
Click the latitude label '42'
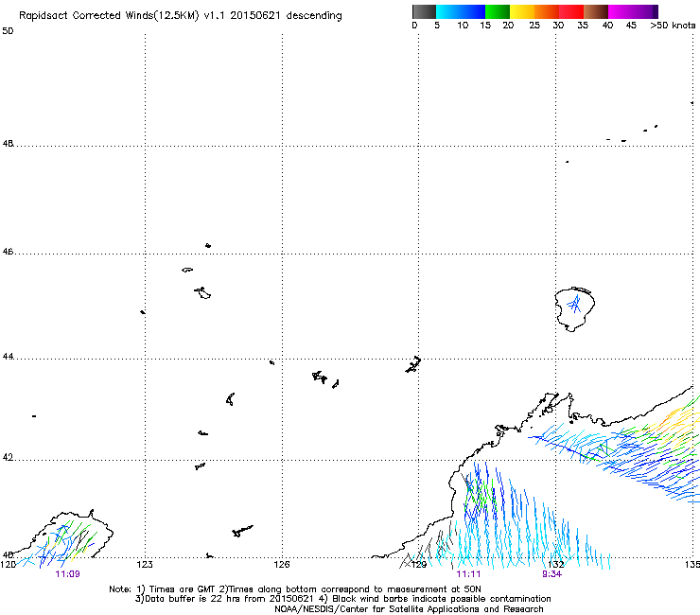8,457
